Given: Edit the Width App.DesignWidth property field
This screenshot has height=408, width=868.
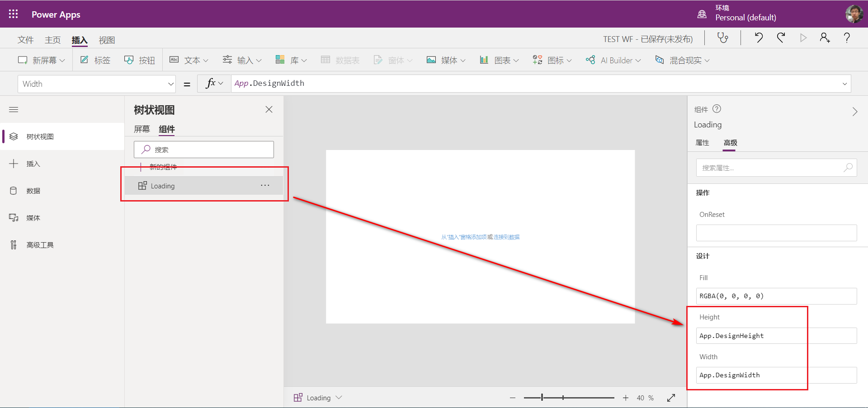Looking at the screenshot, I should coord(776,375).
